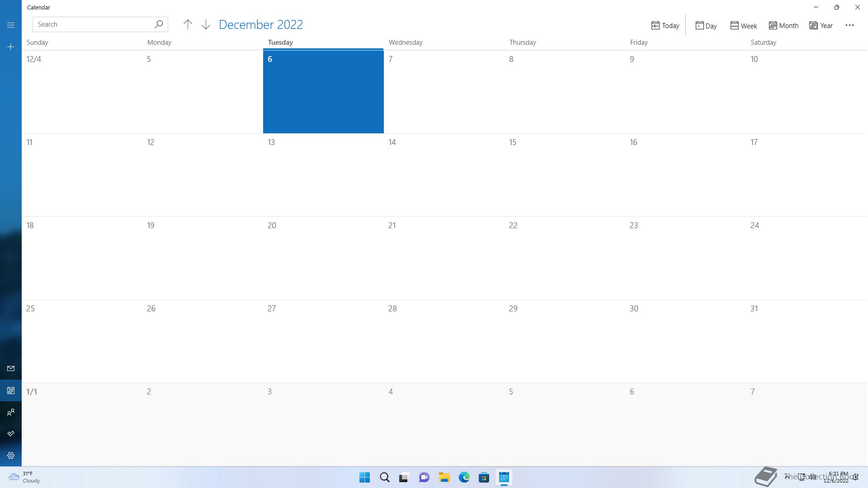The width and height of the screenshot is (868, 488).
Task: Select December 22 in the grid
Action: point(565,258)
